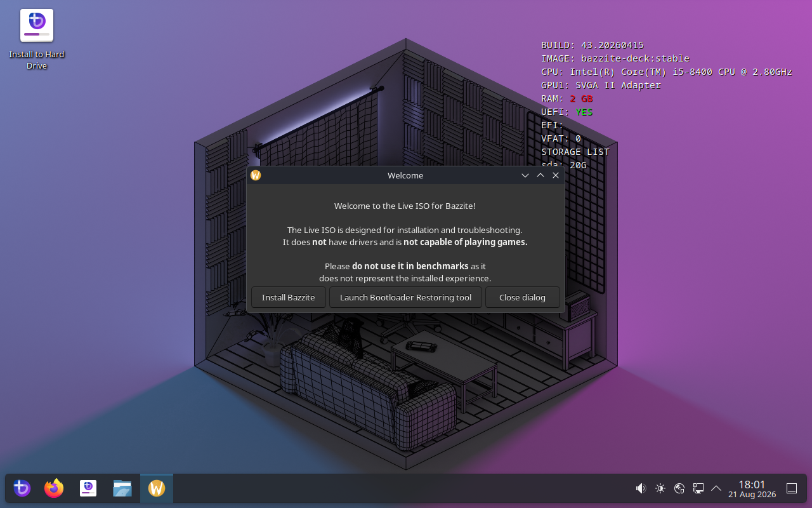Click the GPU1: SVGA II Adapter line
The width and height of the screenshot is (812, 508).
[601, 85]
